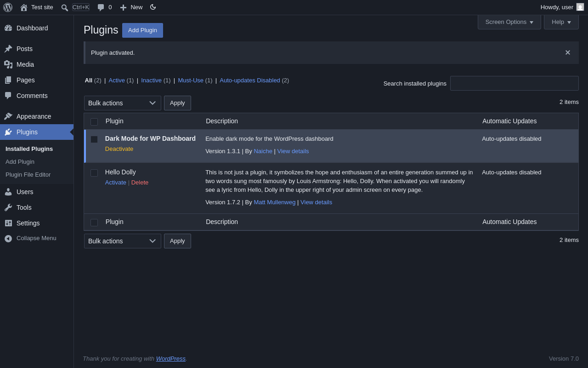Open the Appearance menu item

37,116
